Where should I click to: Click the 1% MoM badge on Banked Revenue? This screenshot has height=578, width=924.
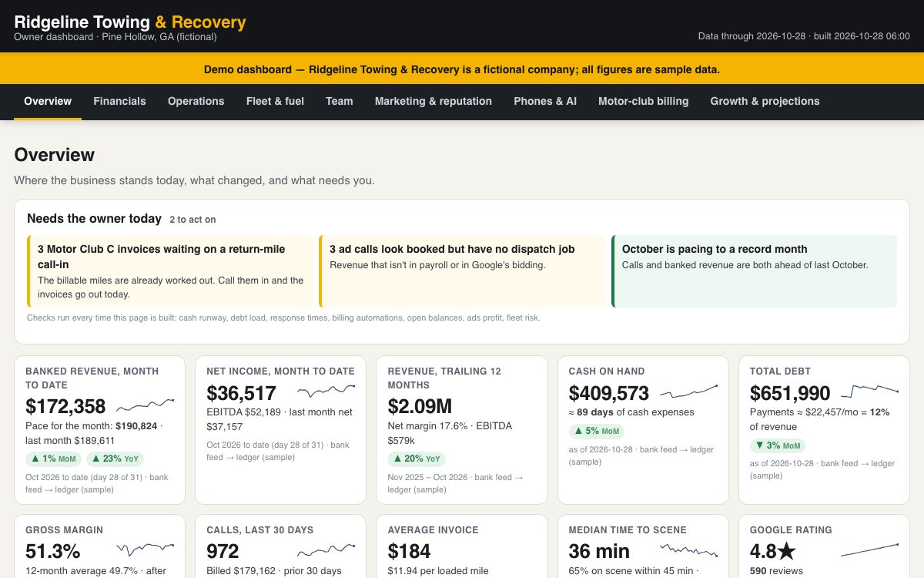52,459
